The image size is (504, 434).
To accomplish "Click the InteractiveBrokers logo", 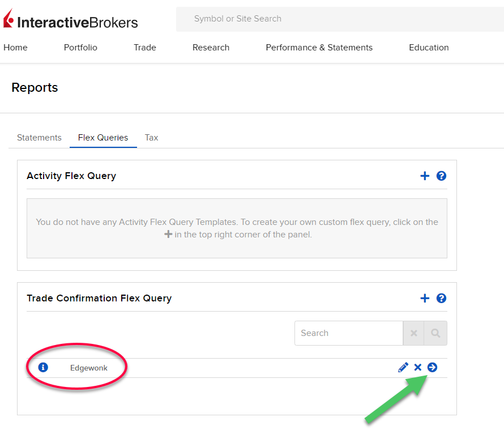I will tap(71, 19).
